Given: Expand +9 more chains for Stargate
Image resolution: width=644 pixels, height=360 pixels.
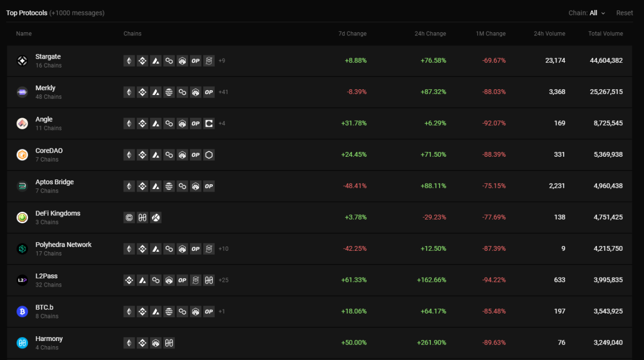Looking at the screenshot, I should (222, 61).
